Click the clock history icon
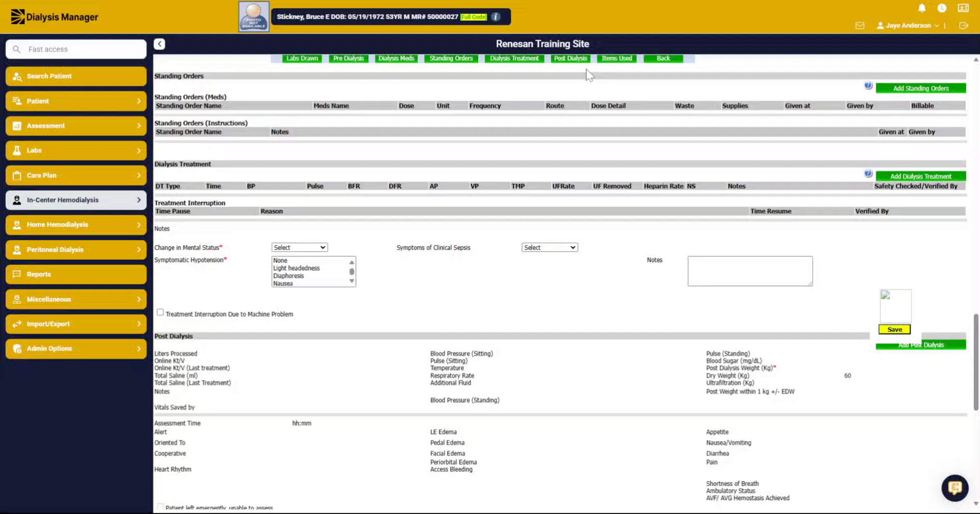Screen dimensions: 980x514 click(942, 8)
